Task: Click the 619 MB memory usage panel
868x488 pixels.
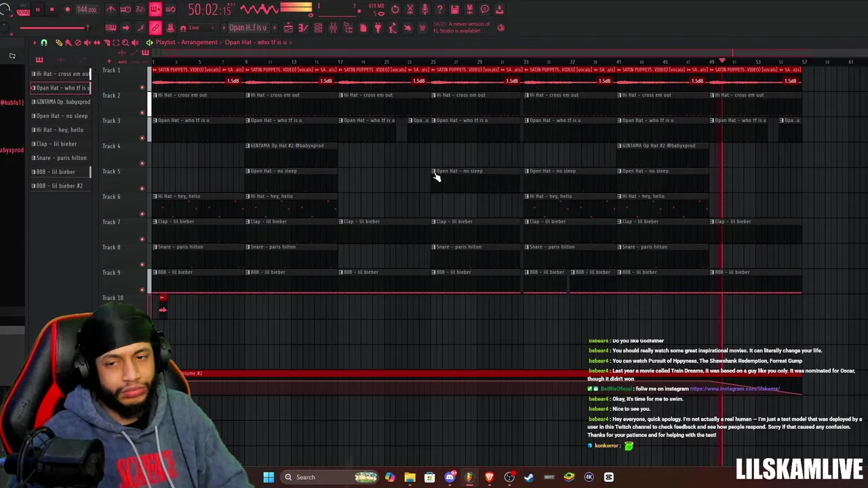Action: [376, 9]
